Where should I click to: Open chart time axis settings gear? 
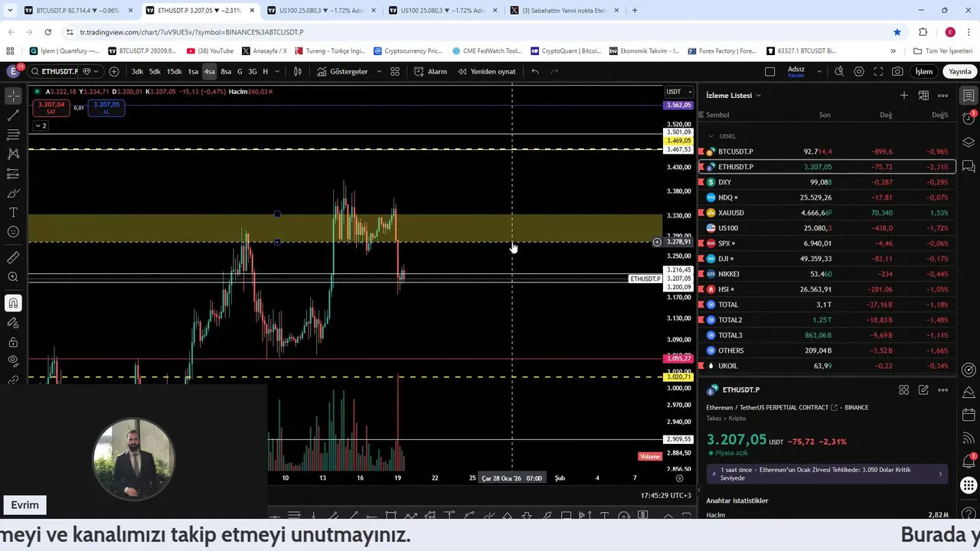[679, 478]
